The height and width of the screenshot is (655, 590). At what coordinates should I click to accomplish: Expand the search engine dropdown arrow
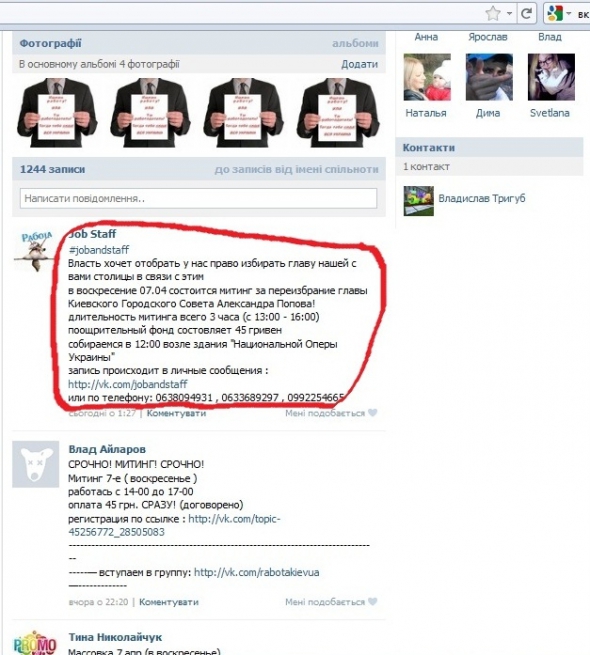[568, 14]
